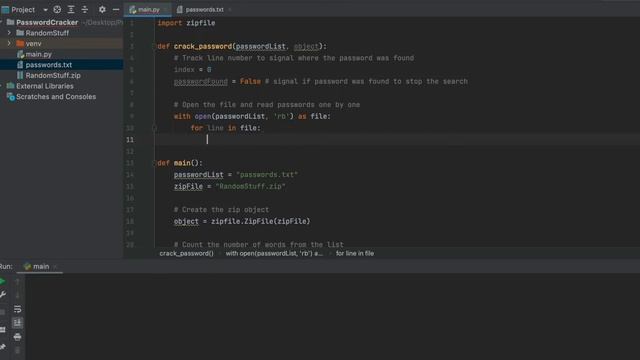Click breadcrumb with open(passwordList, 'rb')
Screen dimensions: 640x360
tap(274, 253)
